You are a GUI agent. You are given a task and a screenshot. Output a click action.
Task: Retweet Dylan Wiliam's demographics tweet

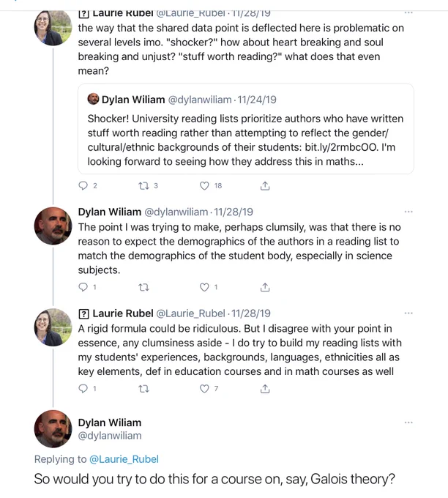coord(143,287)
